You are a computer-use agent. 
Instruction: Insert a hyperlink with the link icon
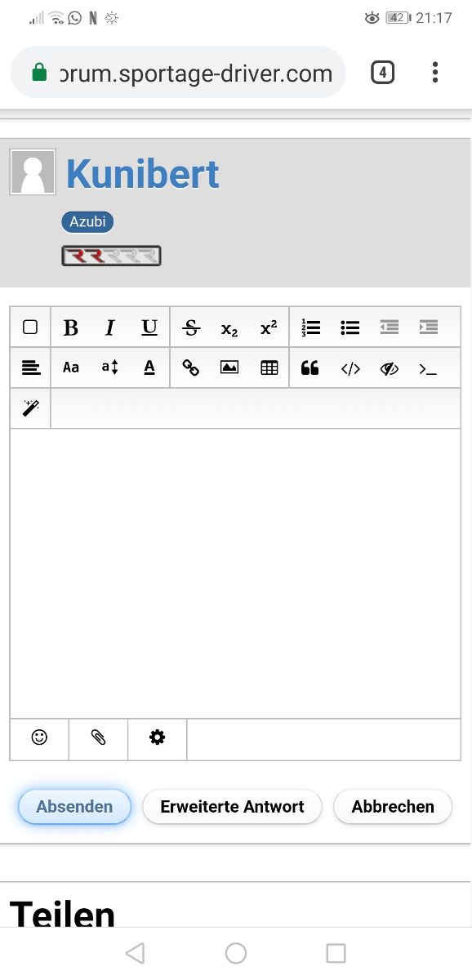(x=190, y=367)
